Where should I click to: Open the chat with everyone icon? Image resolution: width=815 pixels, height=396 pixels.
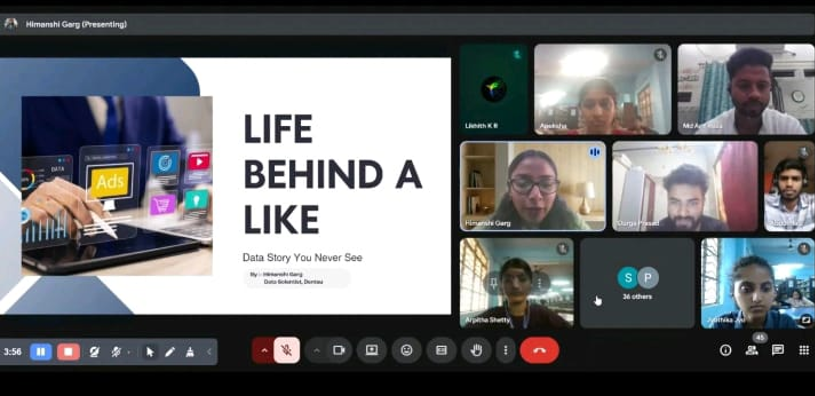[778, 350]
